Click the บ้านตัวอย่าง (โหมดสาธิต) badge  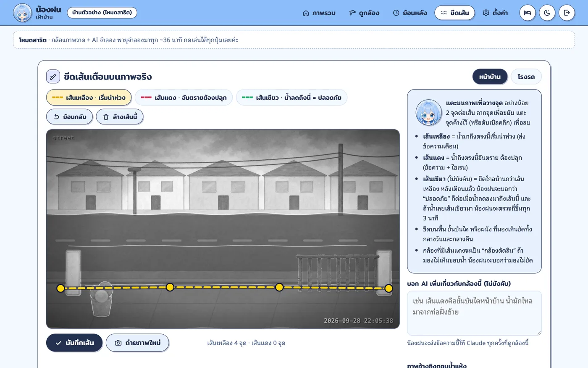point(102,13)
